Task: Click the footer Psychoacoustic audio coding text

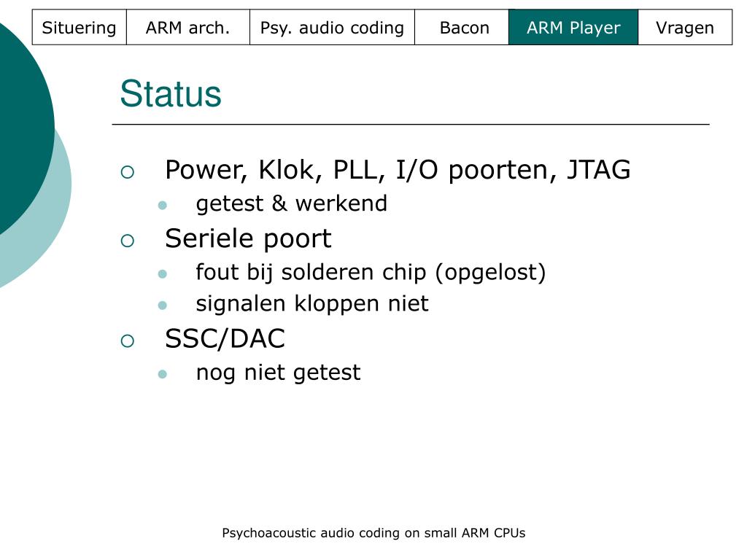Action: point(374,533)
